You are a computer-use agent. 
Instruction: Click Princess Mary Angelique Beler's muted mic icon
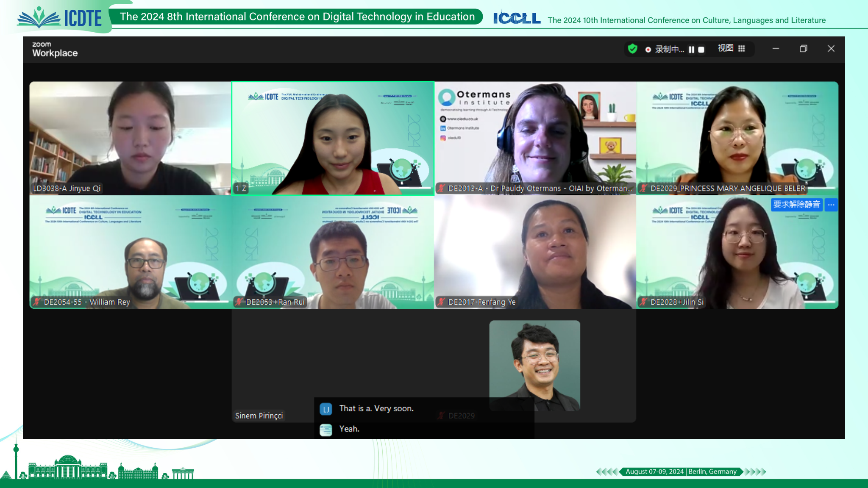point(644,189)
